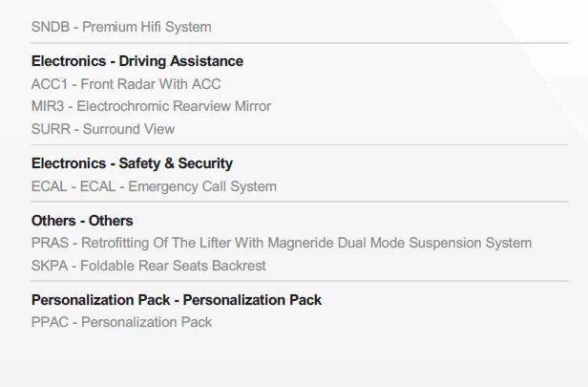Click the MIR3 option code
Image resolution: width=588 pixels, height=387 pixels.
[48, 106]
